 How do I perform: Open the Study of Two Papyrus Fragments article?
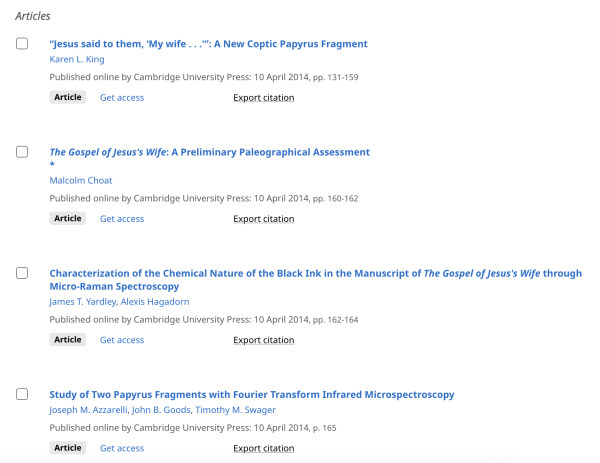[251, 394]
